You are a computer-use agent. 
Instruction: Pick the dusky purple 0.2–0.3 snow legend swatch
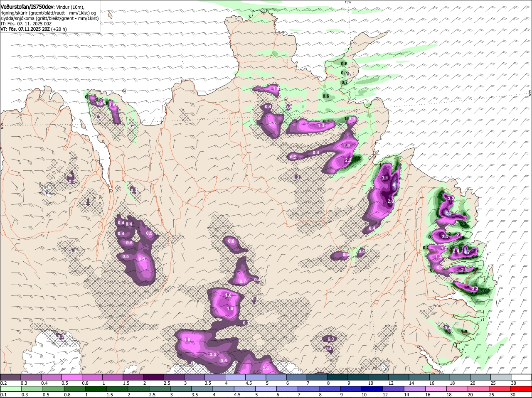(10, 377)
